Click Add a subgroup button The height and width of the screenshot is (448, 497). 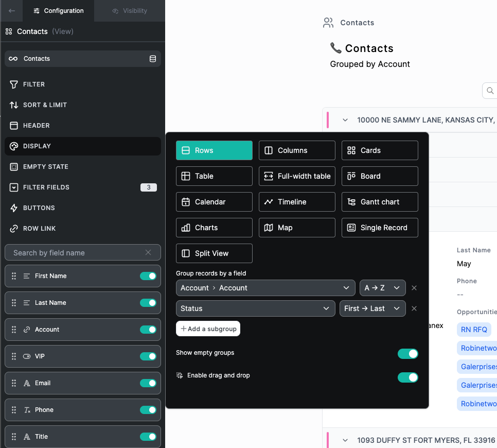(208, 328)
